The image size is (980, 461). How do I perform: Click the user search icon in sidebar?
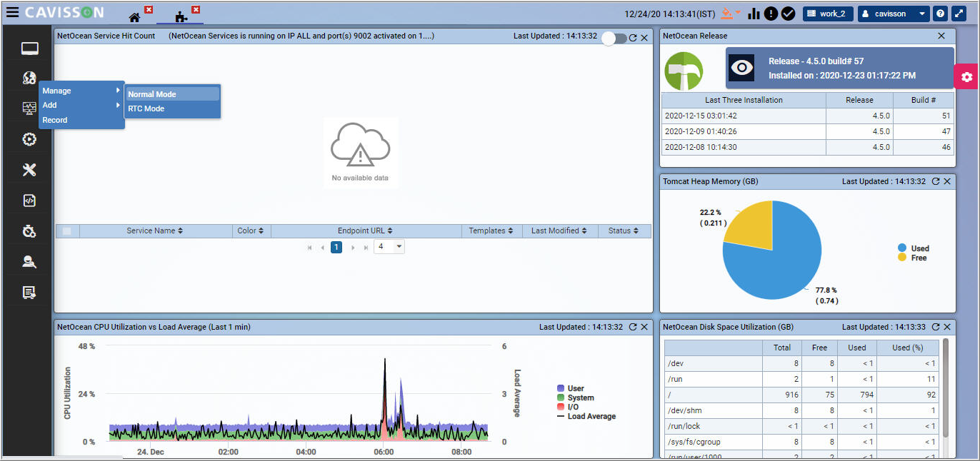point(29,262)
